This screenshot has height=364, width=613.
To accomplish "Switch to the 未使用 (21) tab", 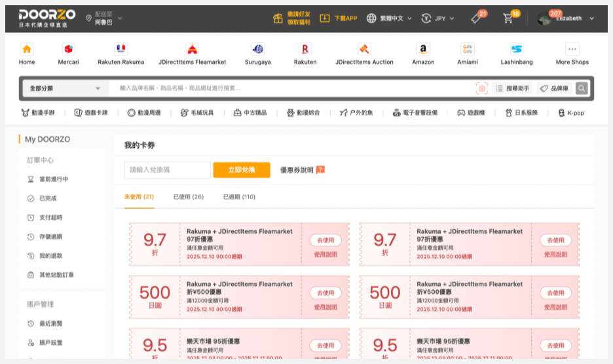I will (139, 196).
